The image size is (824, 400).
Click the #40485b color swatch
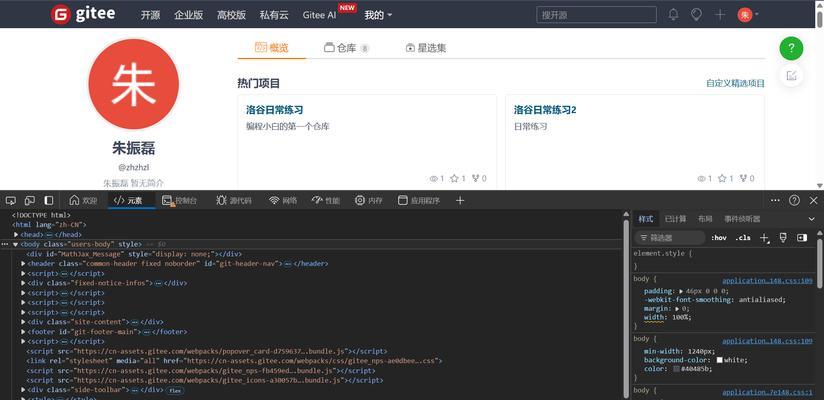[x=676, y=370]
